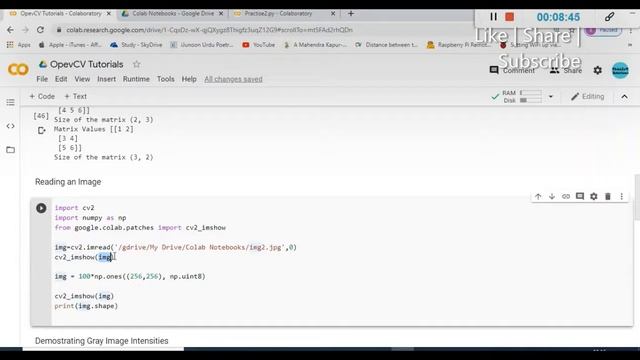Click Colab CO logo
640x360 pixels.
[x=18, y=69]
